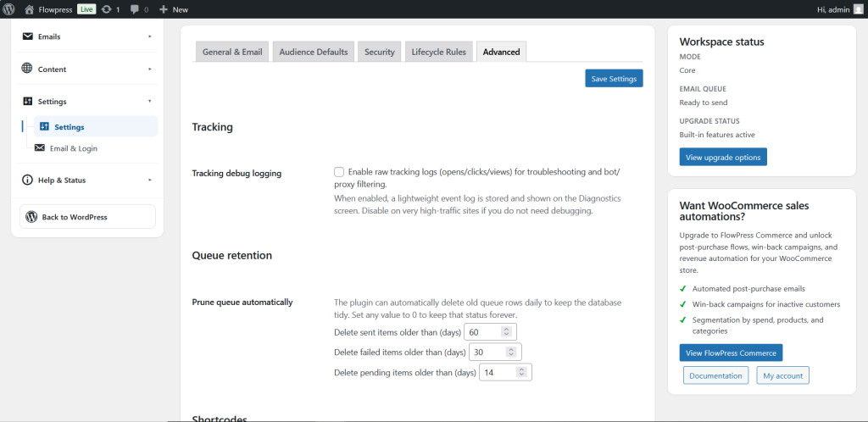Open the Documentation link button
Screen dimensions: 868x422
click(715, 375)
